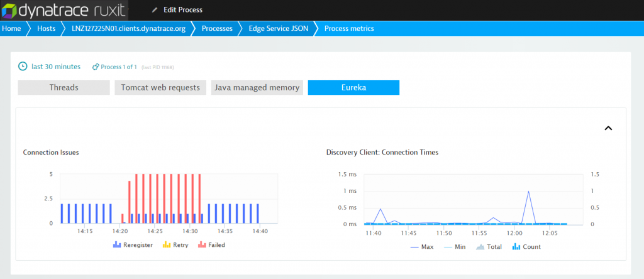Image resolution: width=644 pixels, height=279 pixels.
Task: Switch to Tomcat web requests tab
Action: 160,87
